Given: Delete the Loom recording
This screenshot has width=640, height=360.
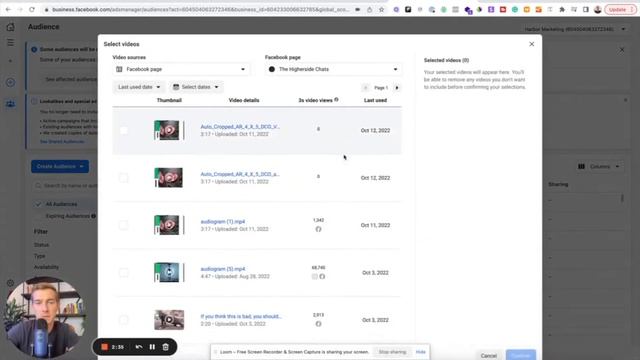Looking at the screenshot, I should point(166,347).
